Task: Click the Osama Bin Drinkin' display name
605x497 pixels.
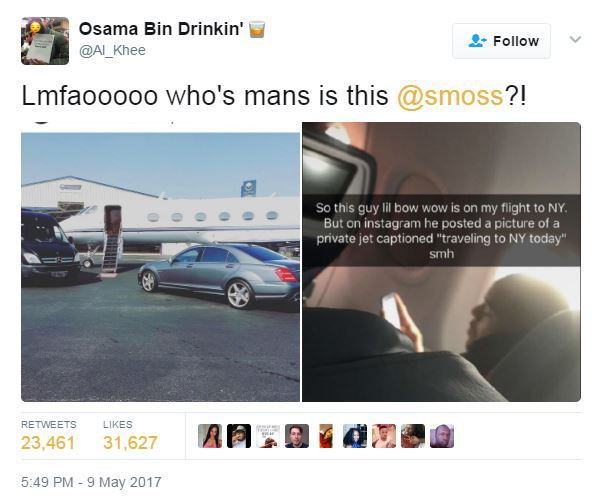Action: click(x=161, y=29)
